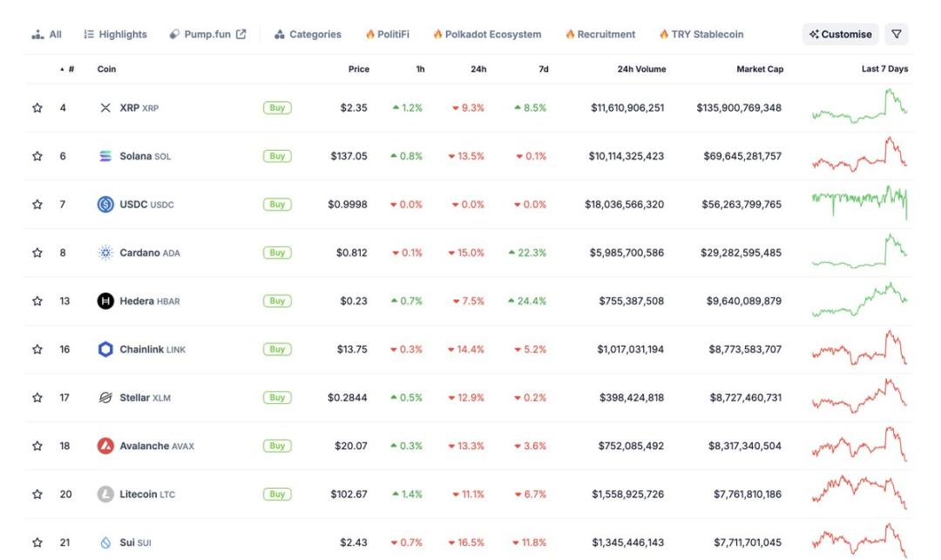Click the Solana logo icon
This screenshot has height=560, width=941.
pyautogui.click(x=105, y=157)
